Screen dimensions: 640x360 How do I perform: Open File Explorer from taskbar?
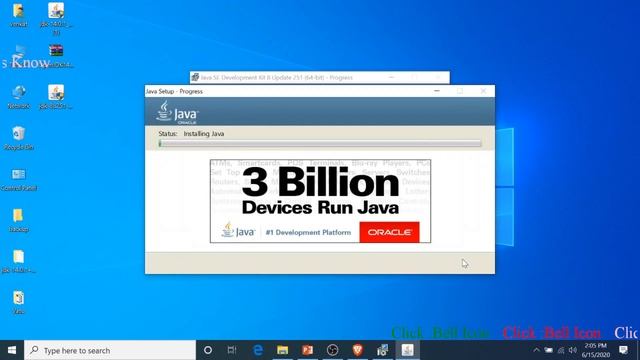pyautogui.click(x=282, y=350)
